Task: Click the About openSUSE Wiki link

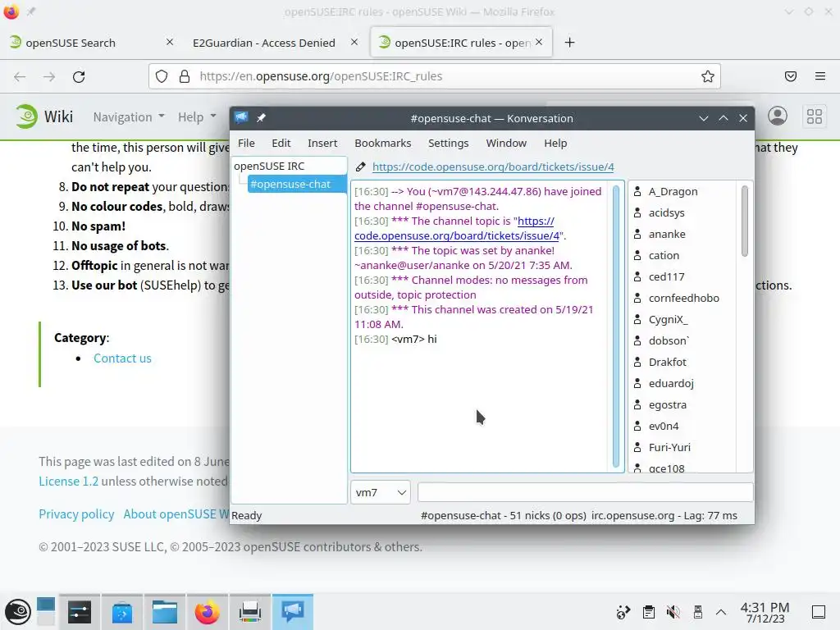Action: 176,514
